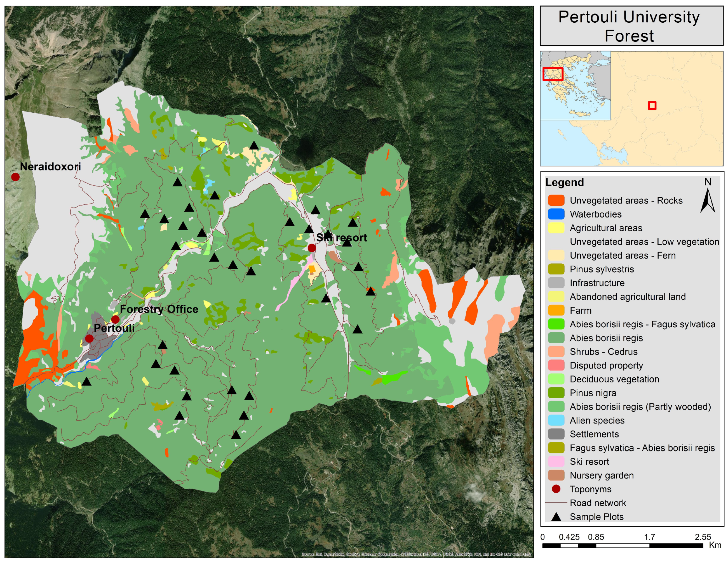This screenshot has height=563, width=728.
Task: Click the Legend heading text
Action: coord(564,182)
